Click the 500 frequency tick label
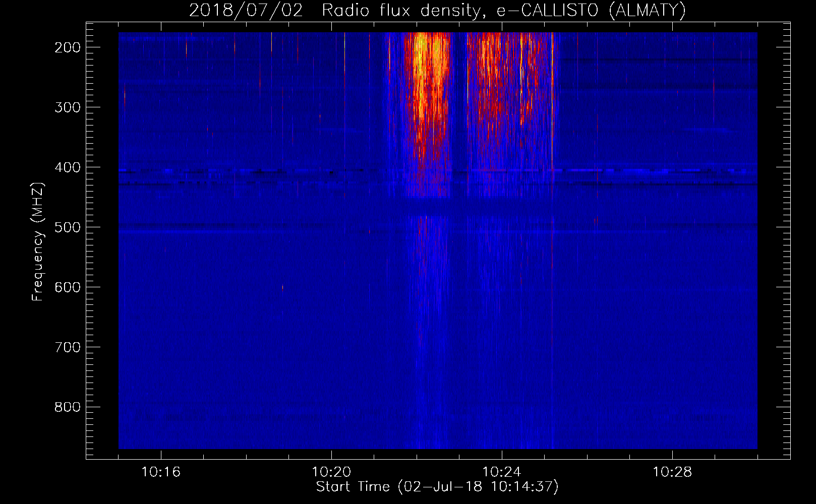This screenshot has height=504, width=816. 68,227
